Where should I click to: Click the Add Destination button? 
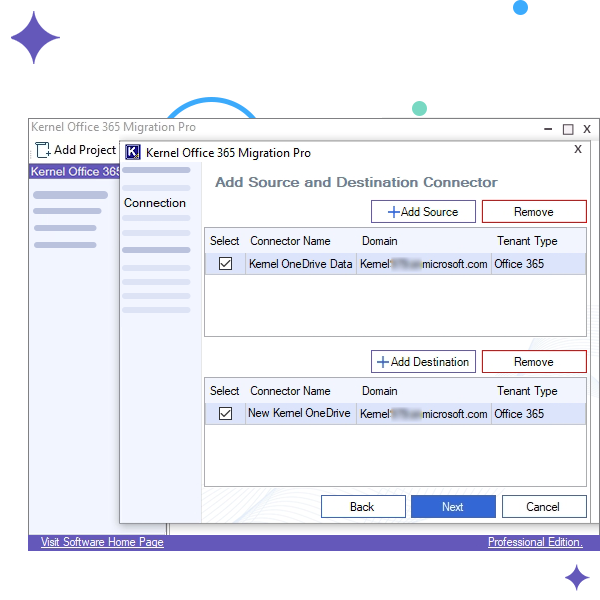pos(423,361)
